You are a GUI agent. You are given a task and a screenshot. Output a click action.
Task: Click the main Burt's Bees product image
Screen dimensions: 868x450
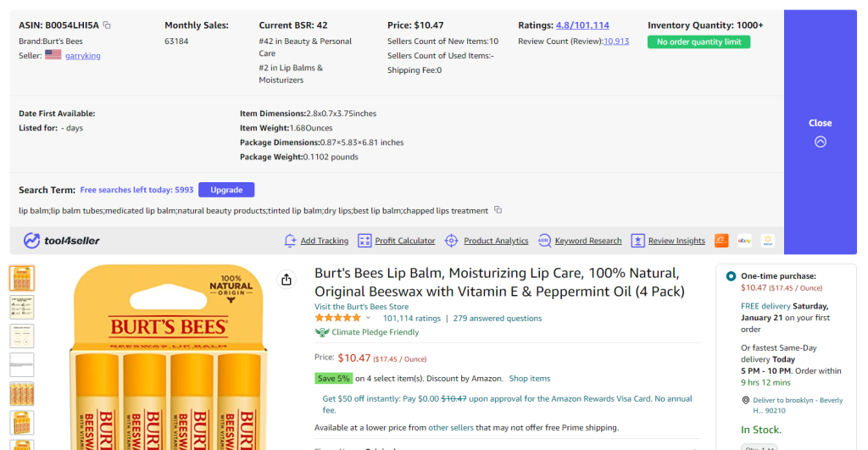pyautogui.click(x=168, y=358)
